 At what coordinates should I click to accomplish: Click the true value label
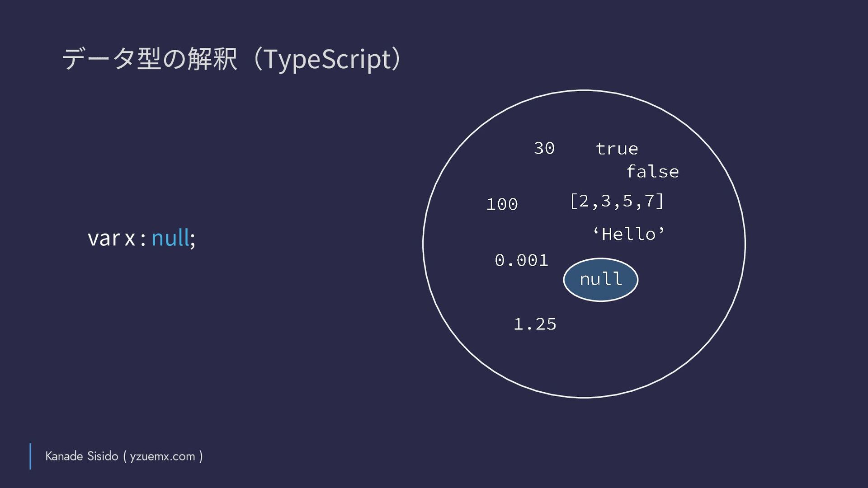tap(617, 149)
